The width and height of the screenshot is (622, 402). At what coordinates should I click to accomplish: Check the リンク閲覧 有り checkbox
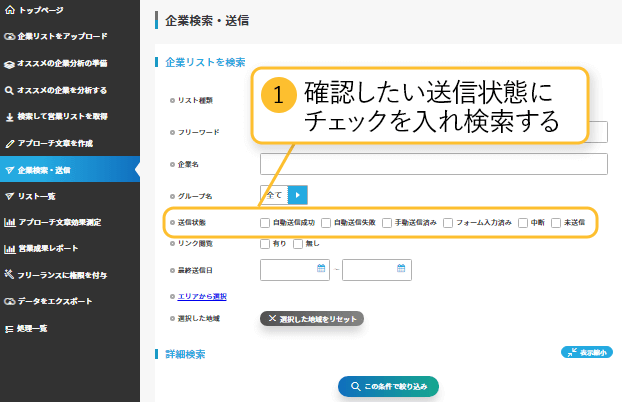[265, 244]
